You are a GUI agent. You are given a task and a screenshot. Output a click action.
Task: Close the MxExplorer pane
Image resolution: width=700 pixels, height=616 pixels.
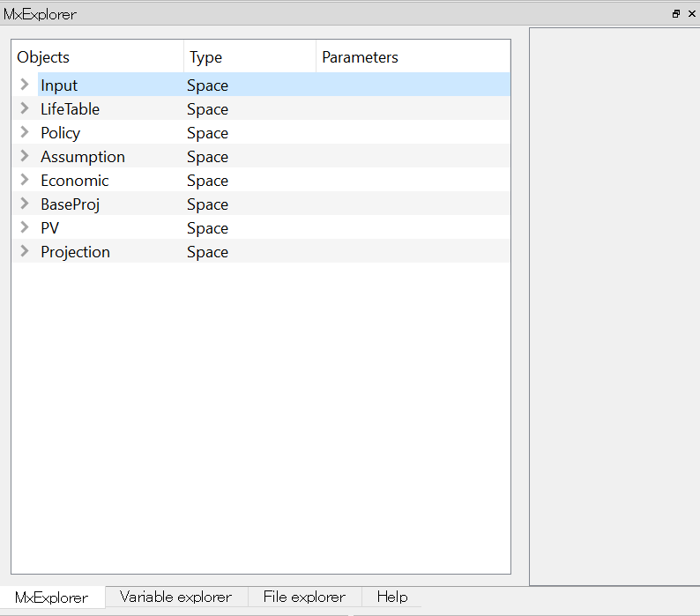click(692, 14)
